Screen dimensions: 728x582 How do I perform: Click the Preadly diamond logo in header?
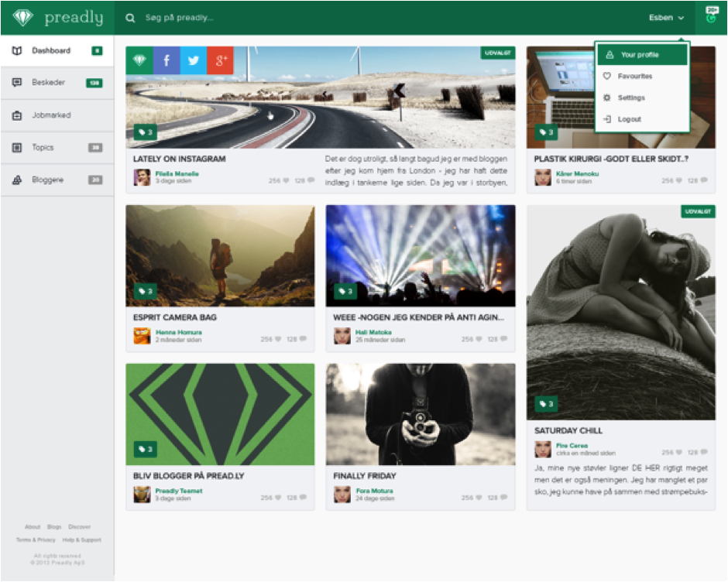click(23, 17)
